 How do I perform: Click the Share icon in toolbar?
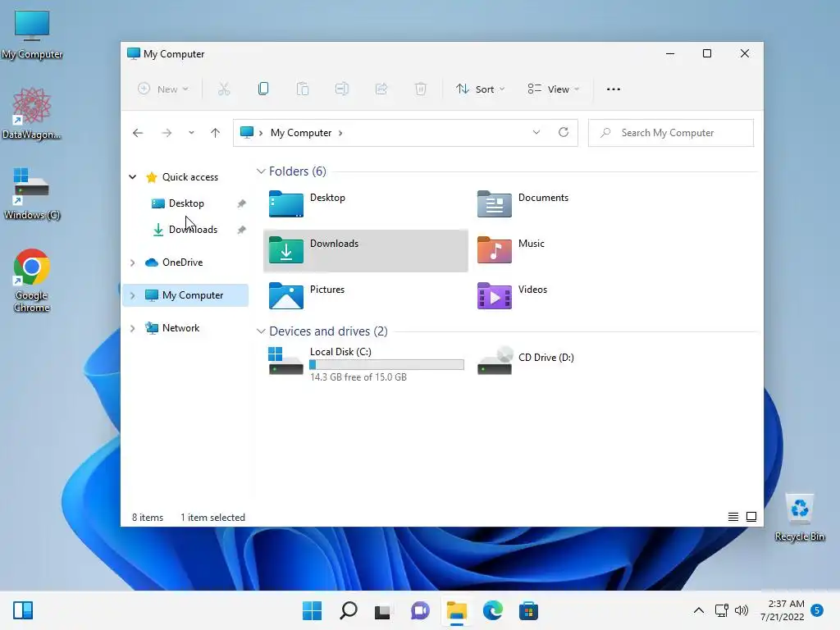(x=381, y=89)
